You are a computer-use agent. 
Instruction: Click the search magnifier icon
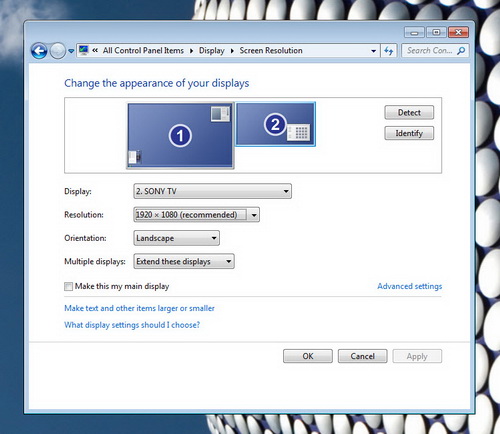pyautogui.click(x=461, y=51)
